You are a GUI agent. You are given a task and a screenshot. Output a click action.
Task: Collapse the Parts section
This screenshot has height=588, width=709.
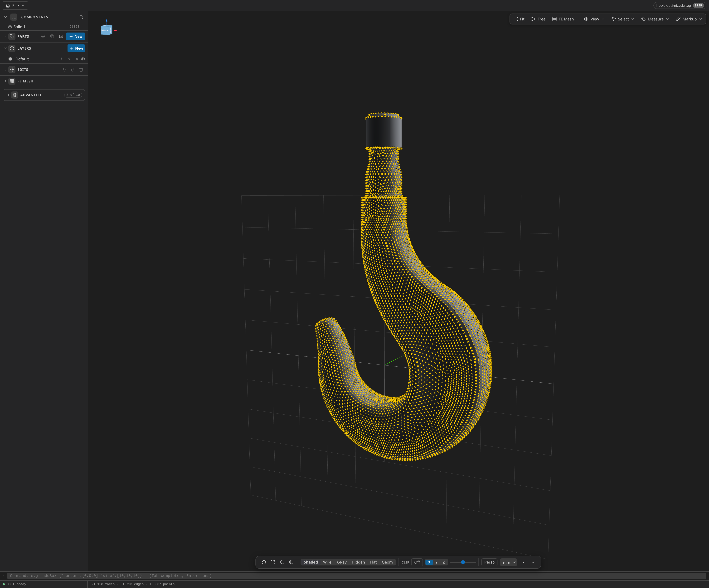pos(5,36)
